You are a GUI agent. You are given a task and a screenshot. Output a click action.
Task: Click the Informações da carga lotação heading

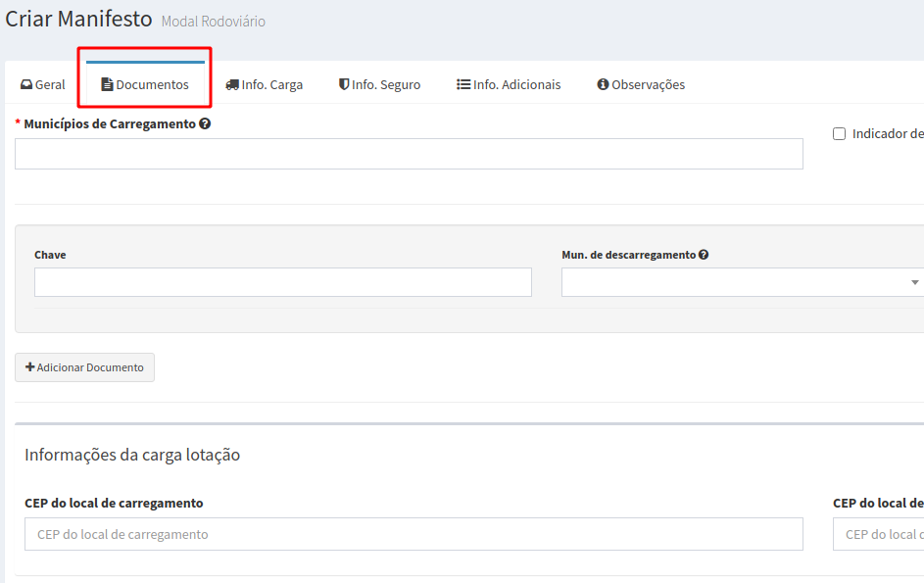click(132, 455)
